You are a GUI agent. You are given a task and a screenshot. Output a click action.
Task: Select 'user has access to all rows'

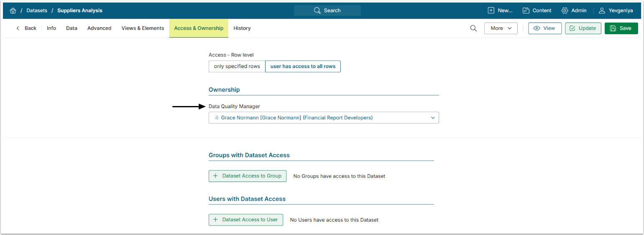click(303, 66)
